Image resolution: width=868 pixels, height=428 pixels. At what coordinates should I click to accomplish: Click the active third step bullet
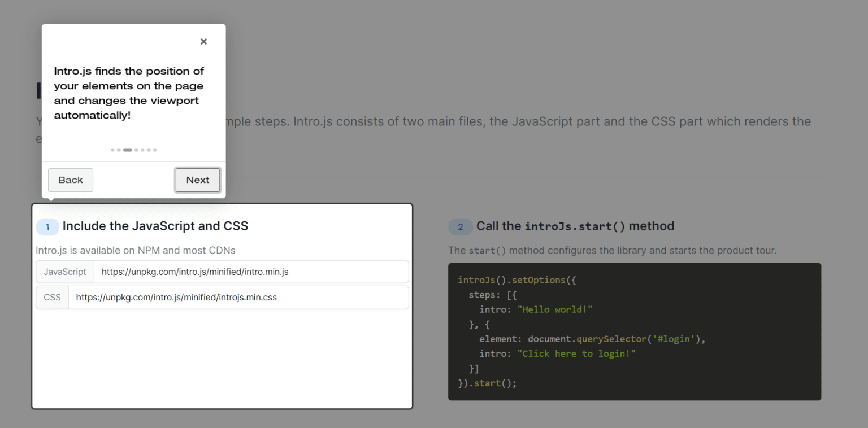[x=128, y=150]
